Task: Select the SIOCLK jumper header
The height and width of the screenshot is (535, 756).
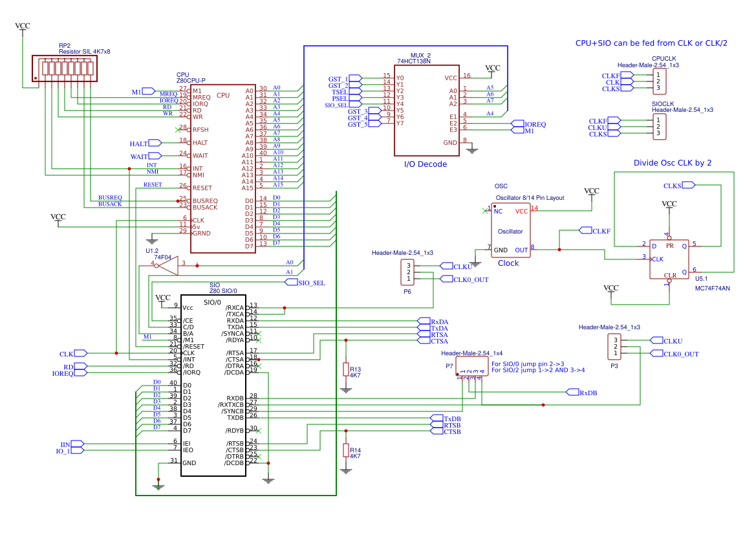Action: pos(658,127)
